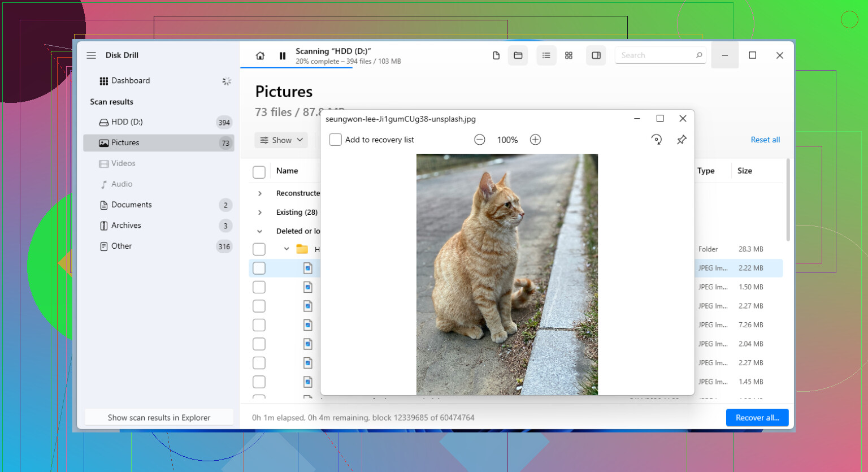The image size is (868, 472).
Task: Click the Home icon in the toolbar
Action: pos(260,55)
